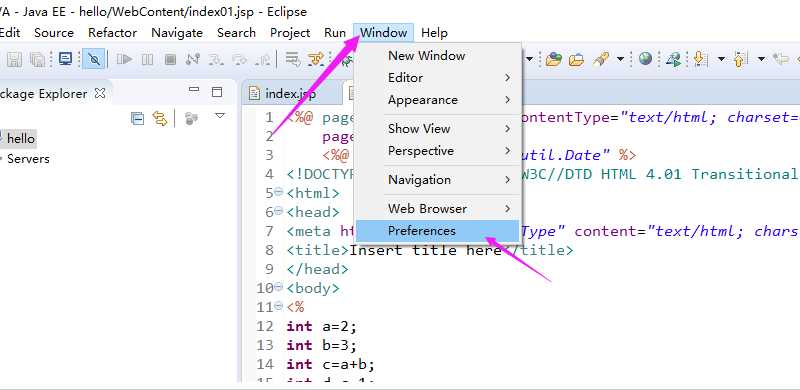The height and width of the screenshot is (390, 800).
Task: Click the Use Step Filters icon
Action: tap(316, 59)
